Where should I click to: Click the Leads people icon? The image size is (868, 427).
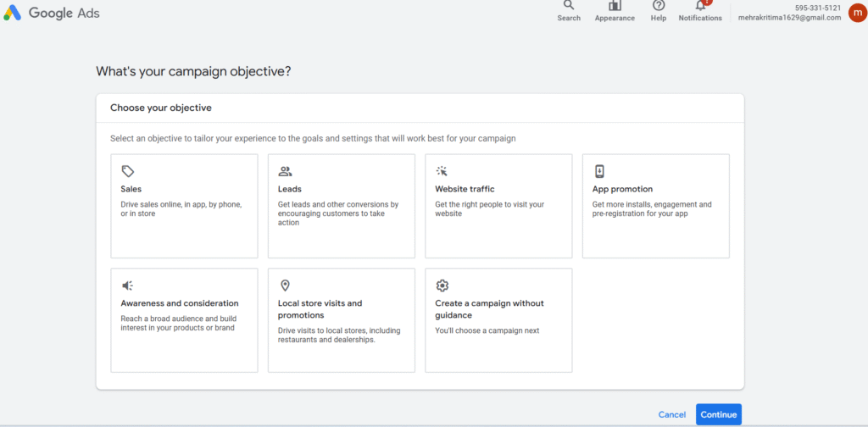point(285,171)
